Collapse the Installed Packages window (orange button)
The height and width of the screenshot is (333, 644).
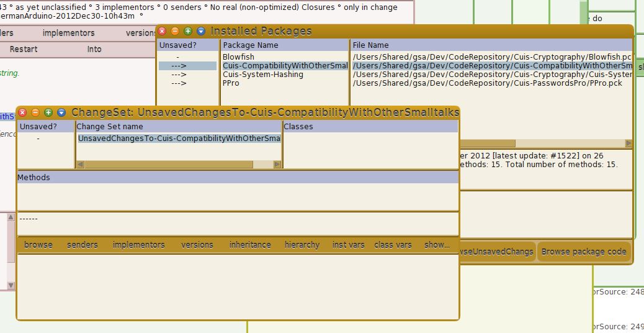tap(175, 31)
